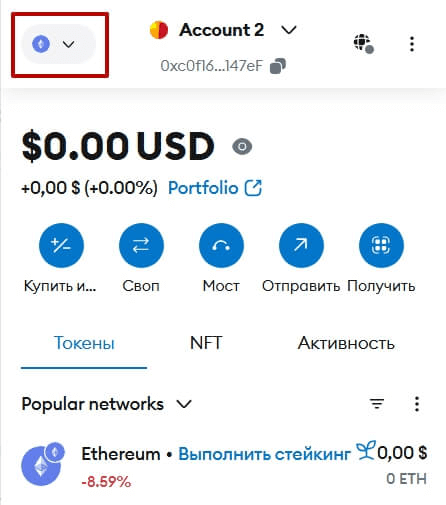Open the three-dot account options menu
The height and width of the screenshot is (505, 446).
pyautogui.click(x=412, y=44)
